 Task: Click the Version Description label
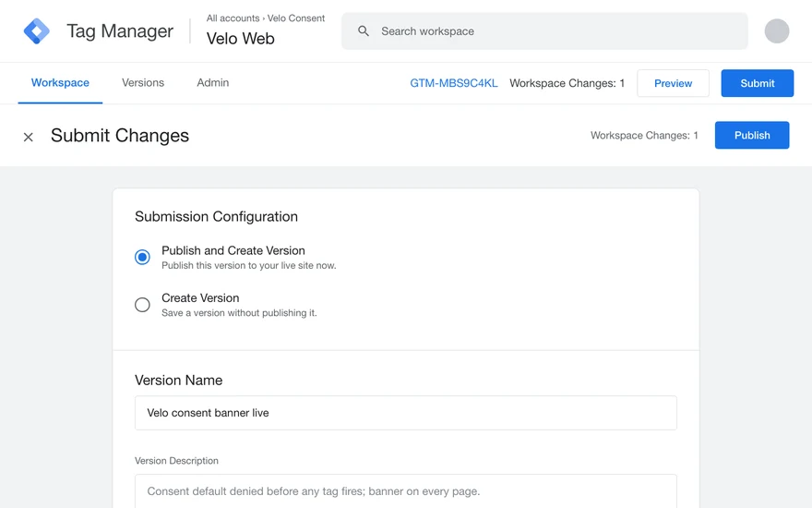pyautogui.click(x=176, y=461)
